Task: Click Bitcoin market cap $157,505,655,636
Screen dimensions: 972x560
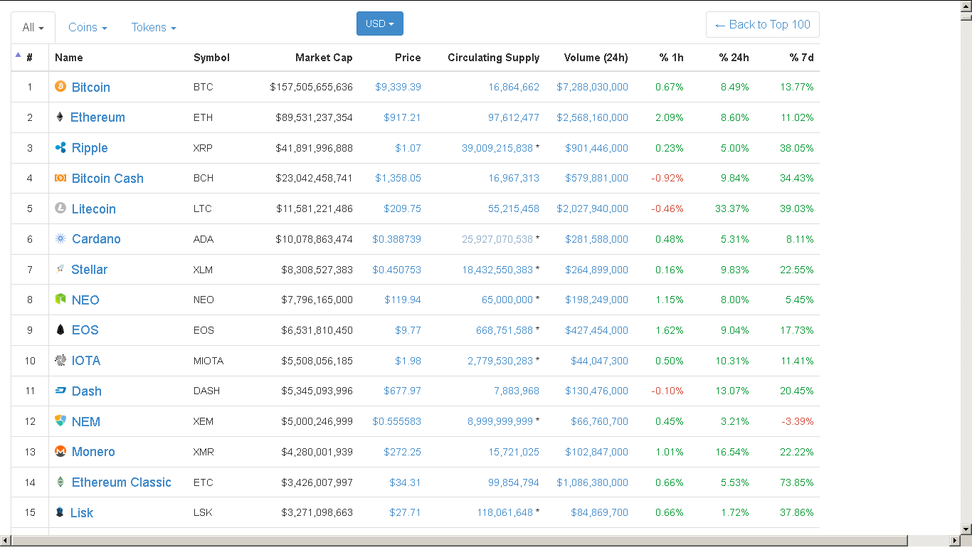Action: tap(311, 87)
